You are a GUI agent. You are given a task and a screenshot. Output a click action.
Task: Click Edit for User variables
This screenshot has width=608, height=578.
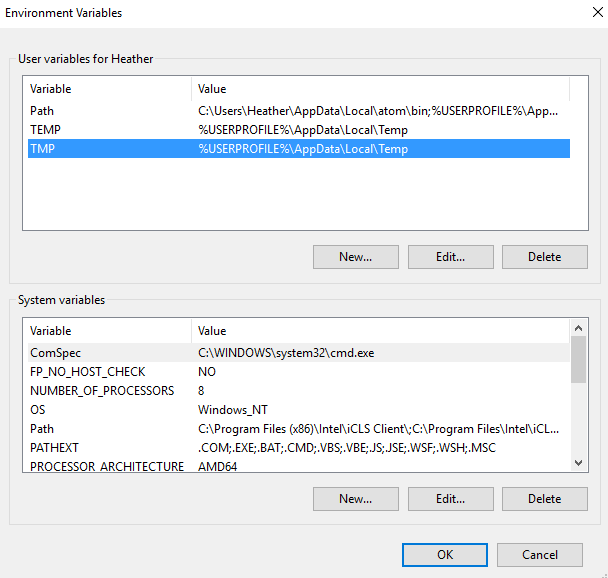point(450,256)
